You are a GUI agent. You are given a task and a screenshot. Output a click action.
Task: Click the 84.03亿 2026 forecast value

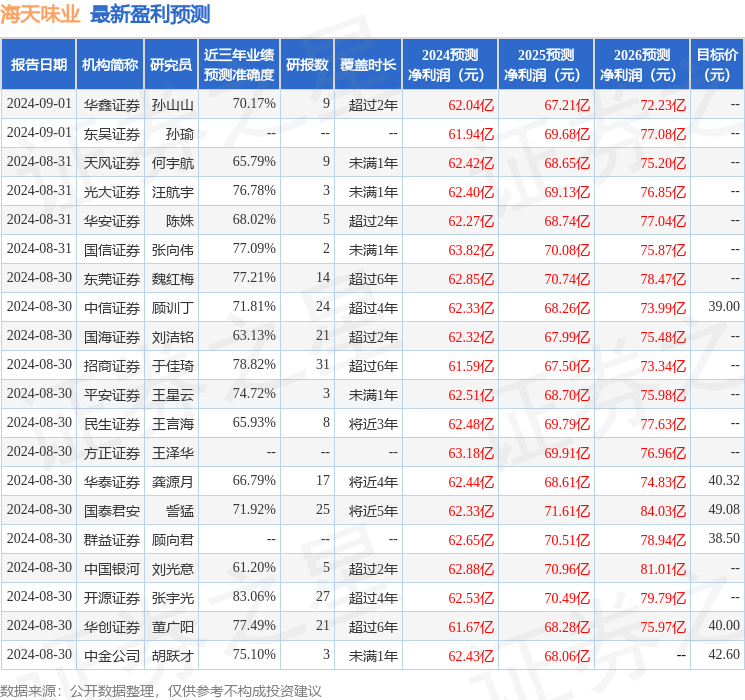pyautogui.click(x=663, y=511)
